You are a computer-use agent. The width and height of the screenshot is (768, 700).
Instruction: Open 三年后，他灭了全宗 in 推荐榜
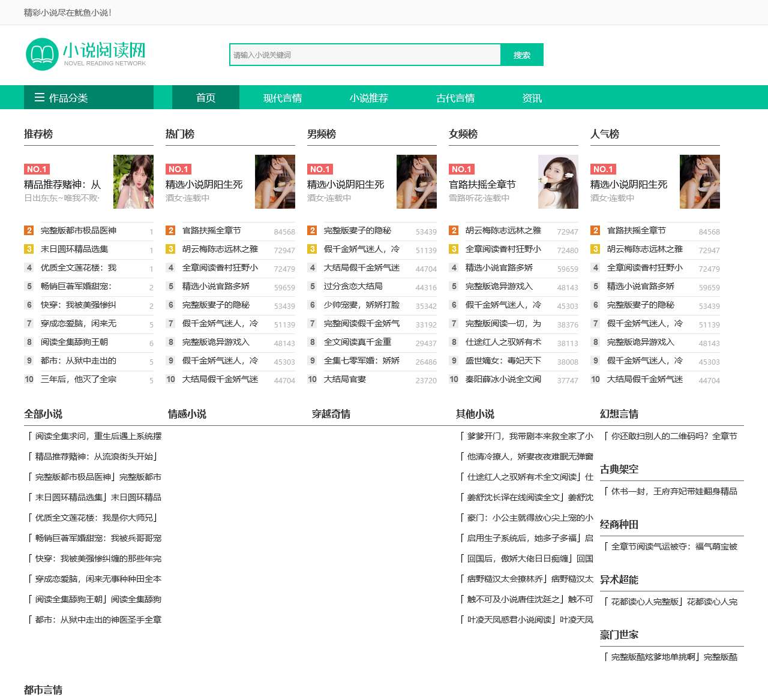tap(79, 380)
